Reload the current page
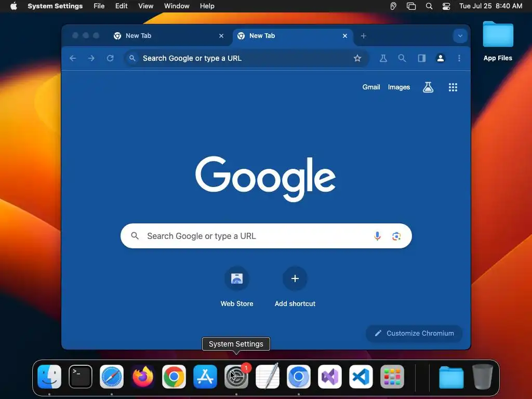 point(110,58)
